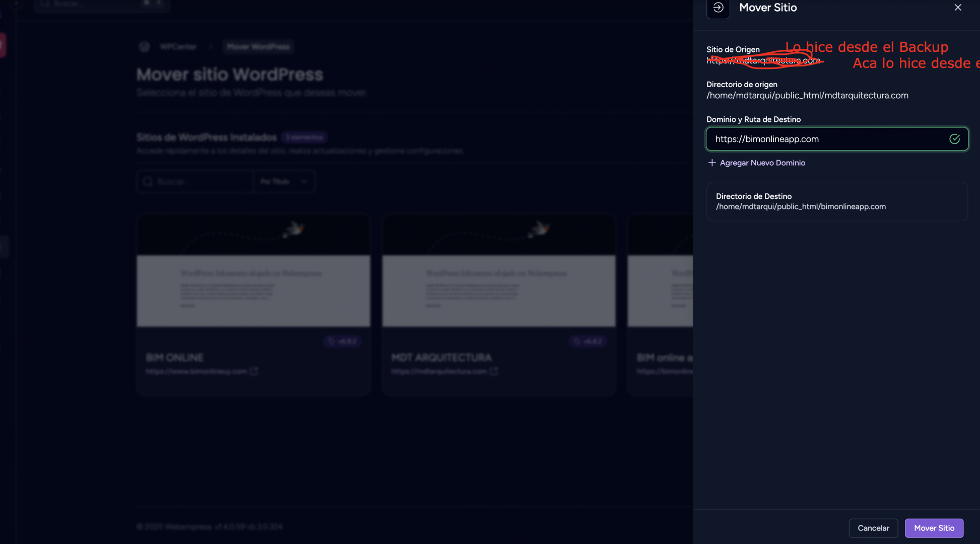Close the Mover Sitio panel
Screen dimensions: 980x544
pyautogui.click(x=957, y=8)
